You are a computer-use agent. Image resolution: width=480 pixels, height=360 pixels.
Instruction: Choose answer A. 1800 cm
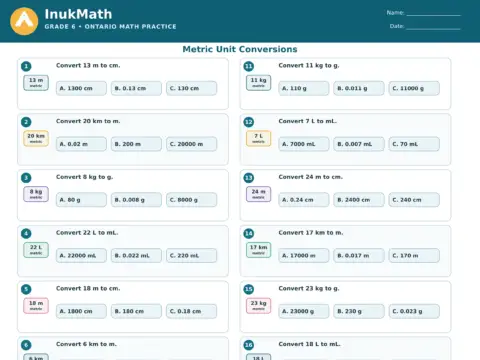click(81, 311)
